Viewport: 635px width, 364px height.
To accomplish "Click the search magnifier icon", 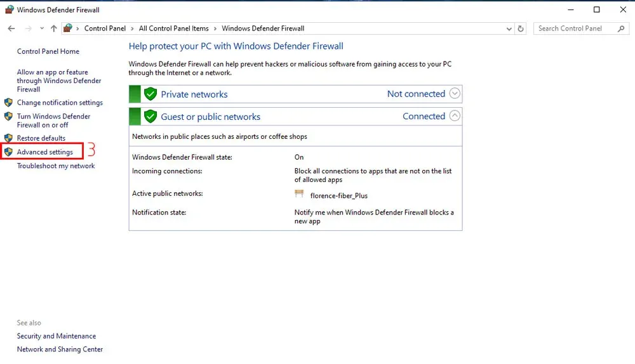I will (621, 29).
